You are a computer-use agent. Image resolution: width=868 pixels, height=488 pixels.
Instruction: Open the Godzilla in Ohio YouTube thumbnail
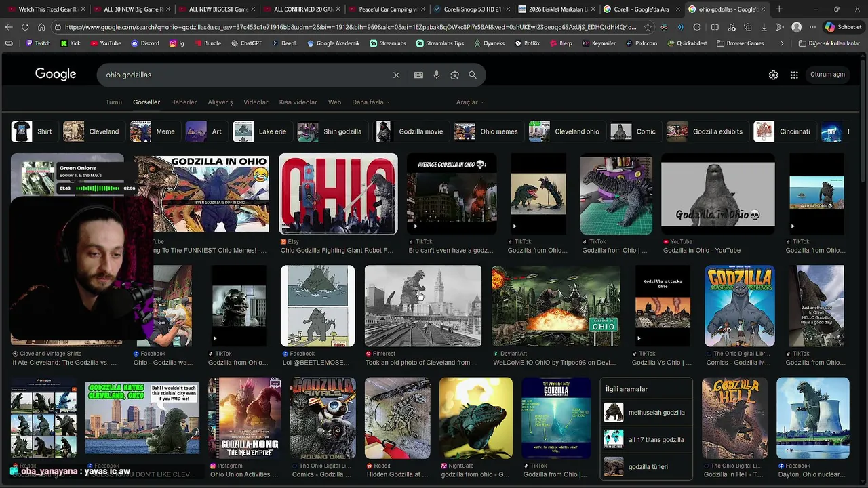click(x=717, y=194)
